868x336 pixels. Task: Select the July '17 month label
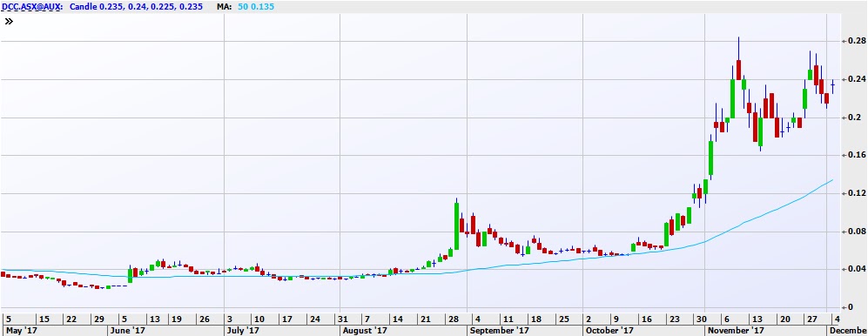click(x=242, y=330)
